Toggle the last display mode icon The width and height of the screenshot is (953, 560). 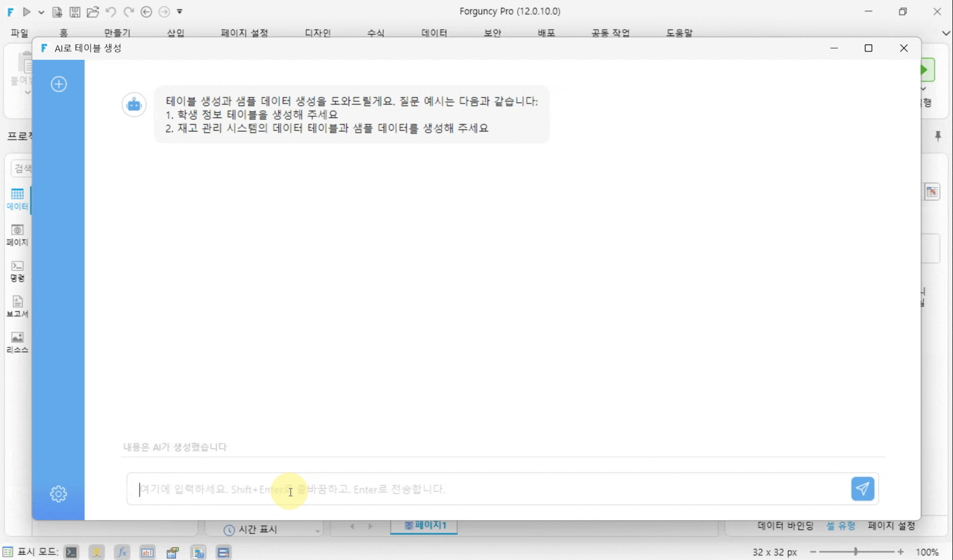click(x=223, y=552)
